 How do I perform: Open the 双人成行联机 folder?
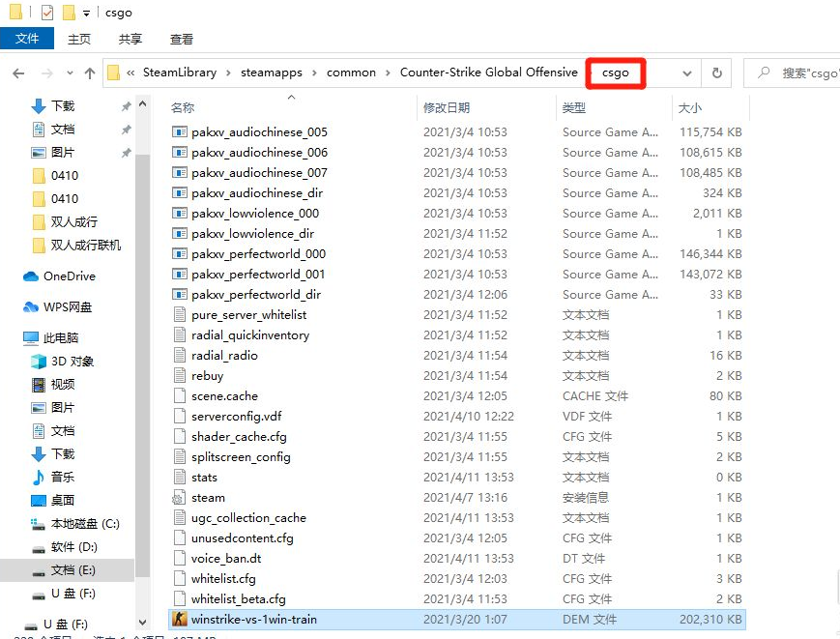pos(86,245)
